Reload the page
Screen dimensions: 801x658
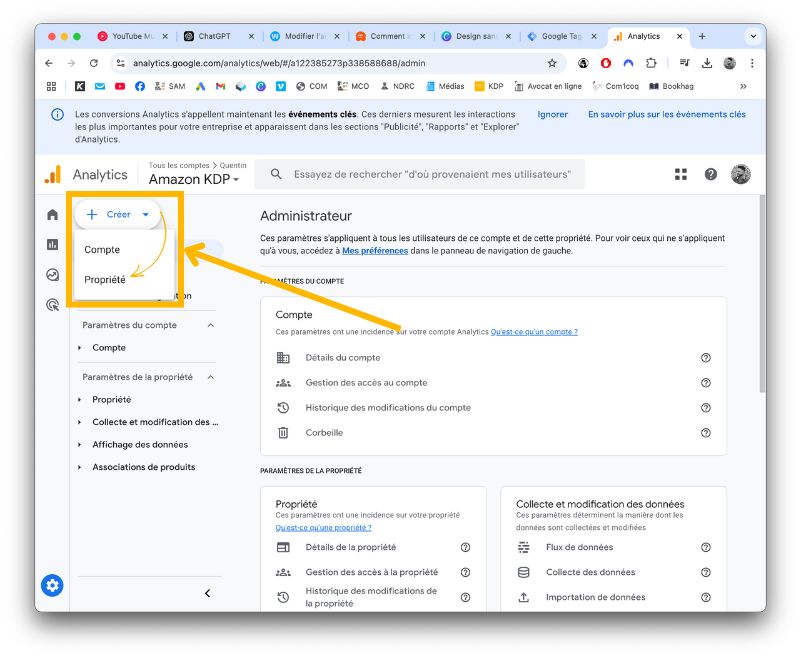coord(93,63)
